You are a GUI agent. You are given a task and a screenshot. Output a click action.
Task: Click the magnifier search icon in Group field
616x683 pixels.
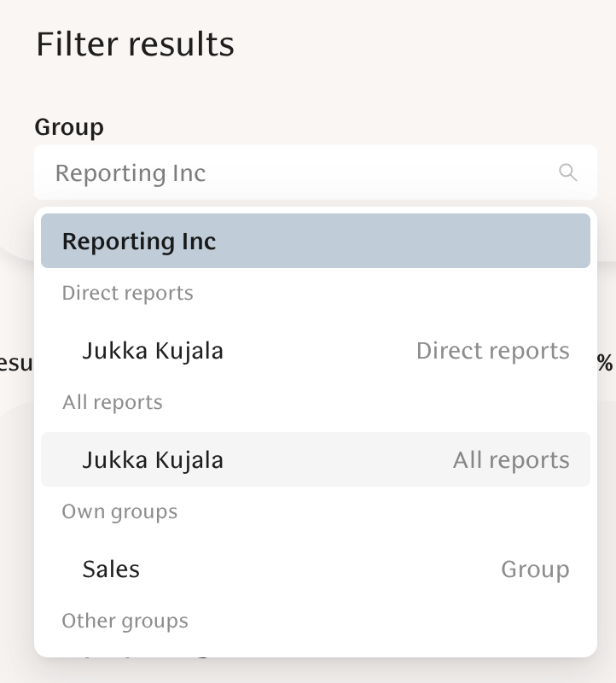[567, 172]
